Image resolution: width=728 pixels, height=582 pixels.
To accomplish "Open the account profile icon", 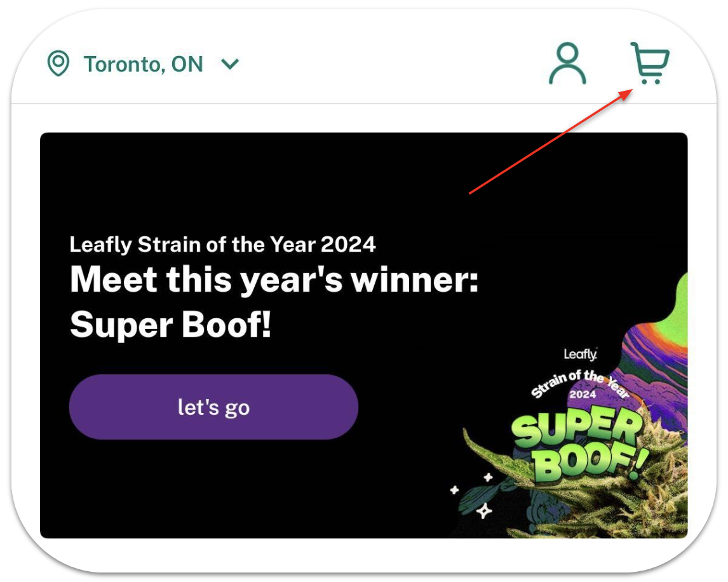I will point(567,63).
